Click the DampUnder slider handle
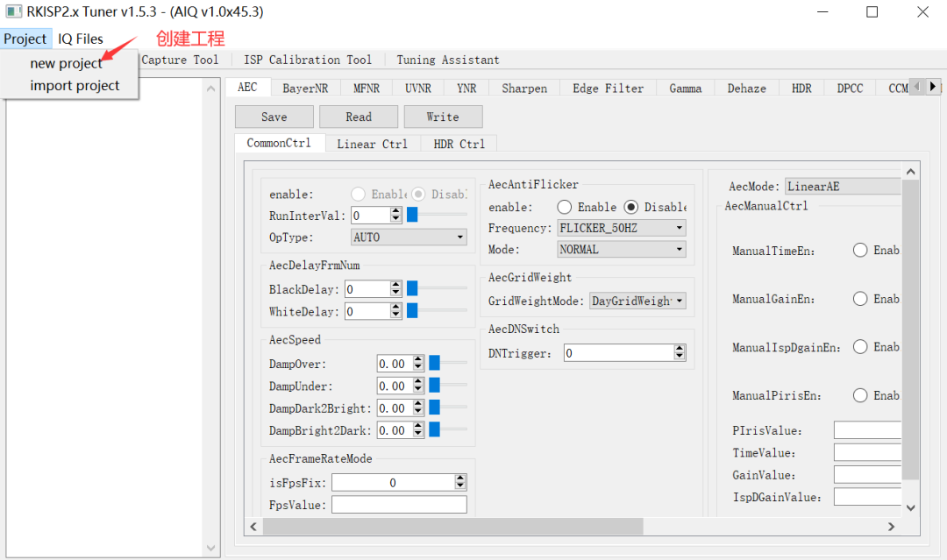 pyautogui.click(x=434, y=385)
